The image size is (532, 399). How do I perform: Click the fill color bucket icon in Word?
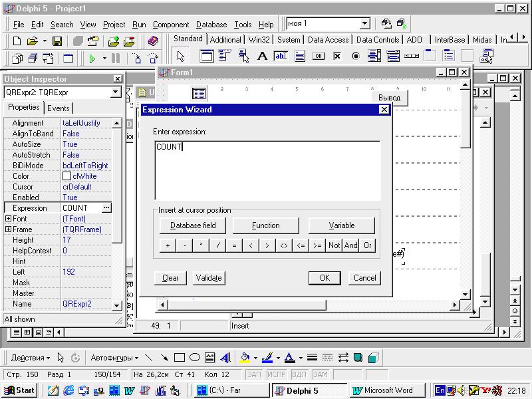pos(245,358)
